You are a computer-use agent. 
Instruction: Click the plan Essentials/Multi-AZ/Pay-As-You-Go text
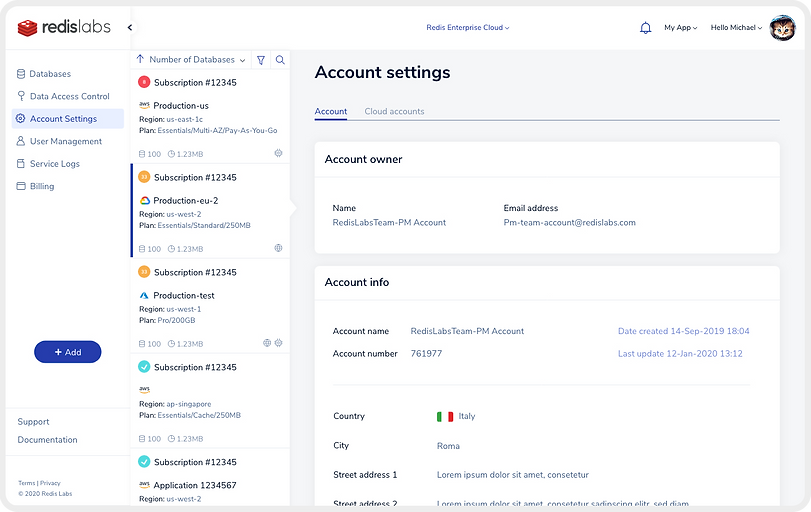tap(217, 130)
